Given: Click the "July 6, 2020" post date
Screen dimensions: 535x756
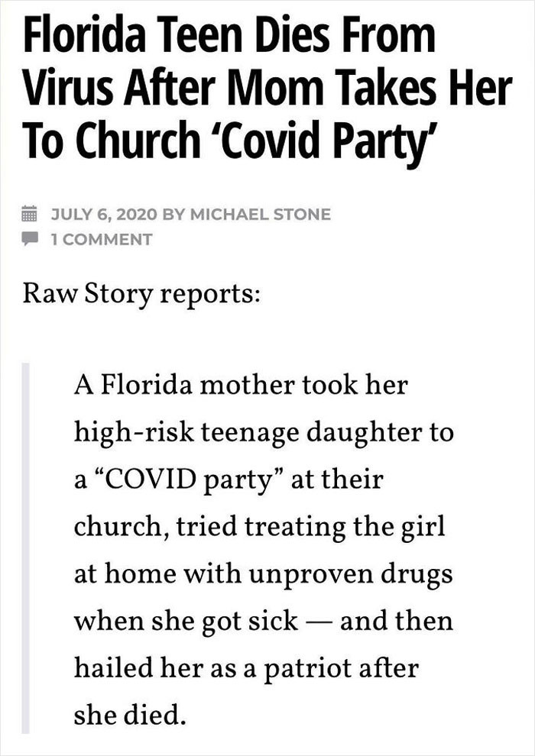Looking at the screenshot, I should click(x=102, y=214).
